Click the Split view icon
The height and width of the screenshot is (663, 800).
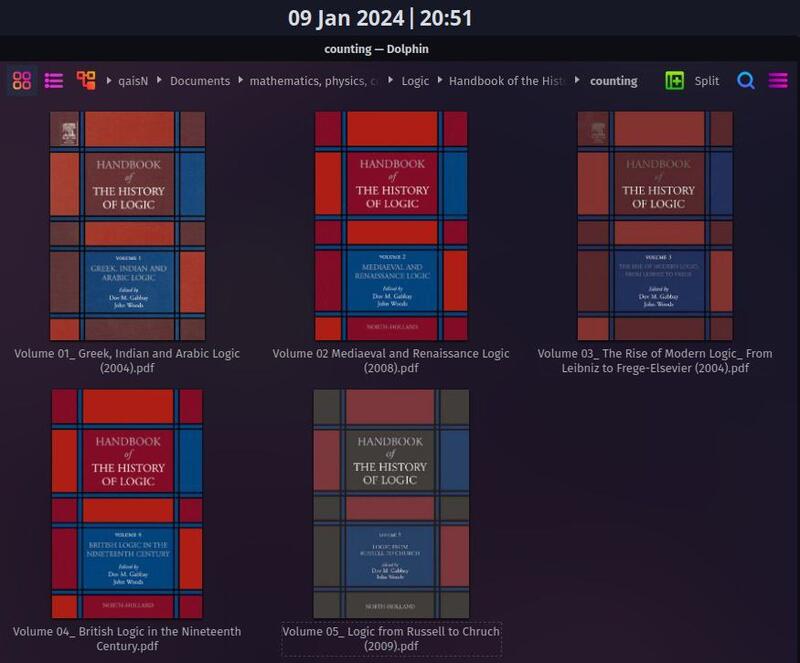675,81
